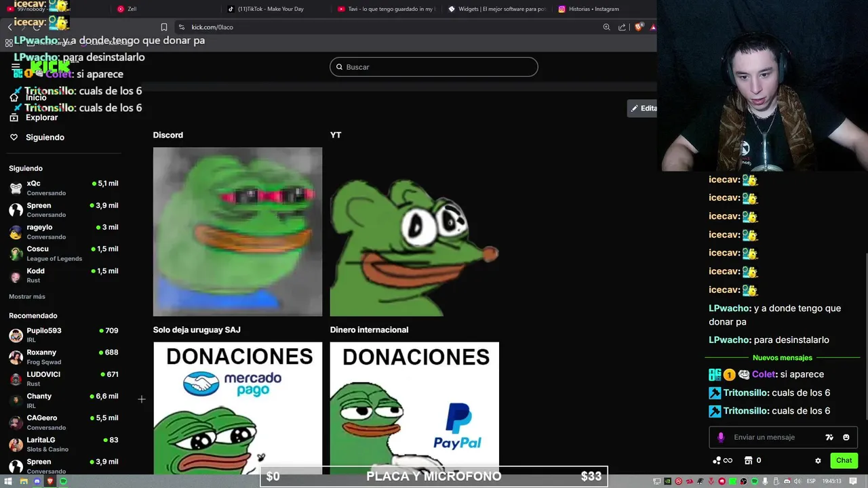The image size is (868, 488).
Task: Click the NVIDIA tray icon
Action: click(667, 481)
